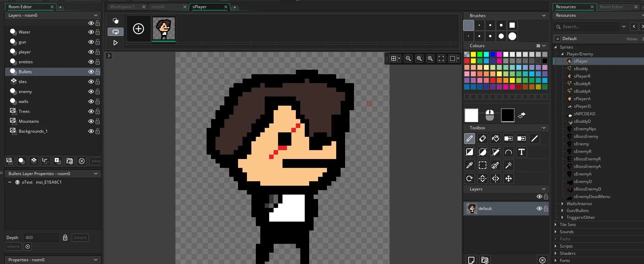This screenshot has width=644, height=264.
Task: Zoom out on the sprite canvas
Action: coord(408,58)
